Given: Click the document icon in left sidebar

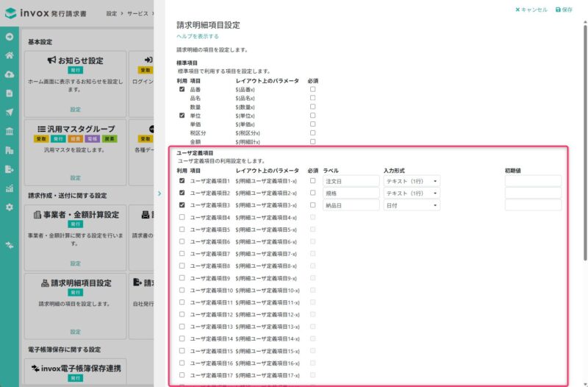Looking at the screenshot, I should point(10,93).
